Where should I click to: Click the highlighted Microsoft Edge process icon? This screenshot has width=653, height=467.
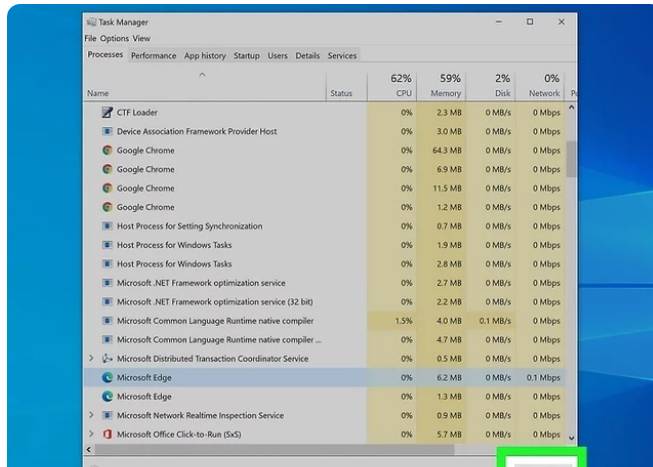(x=107, y=378)
